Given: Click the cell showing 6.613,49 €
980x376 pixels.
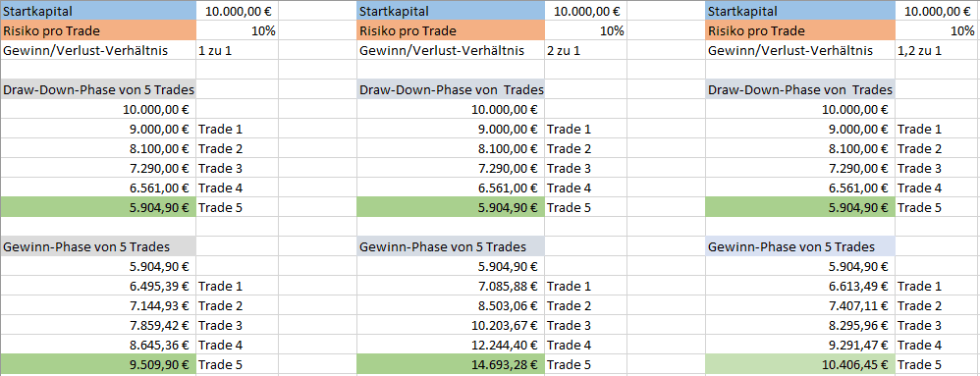Looking at the screenshot, I should click(x=800, y=286).
